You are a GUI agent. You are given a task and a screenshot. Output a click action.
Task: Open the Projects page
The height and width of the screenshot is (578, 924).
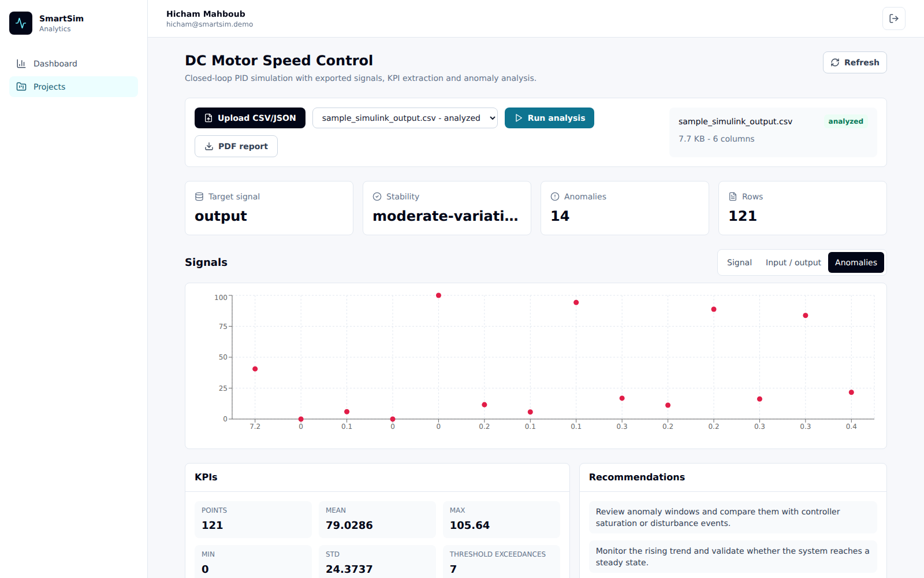[x=73, y=87]
